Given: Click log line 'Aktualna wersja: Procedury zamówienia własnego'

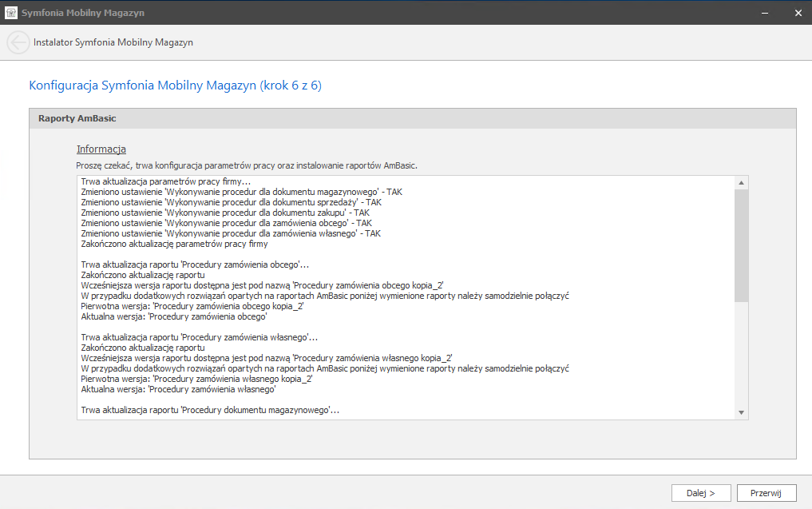Looking at the screenshot, I should [178, 390].
